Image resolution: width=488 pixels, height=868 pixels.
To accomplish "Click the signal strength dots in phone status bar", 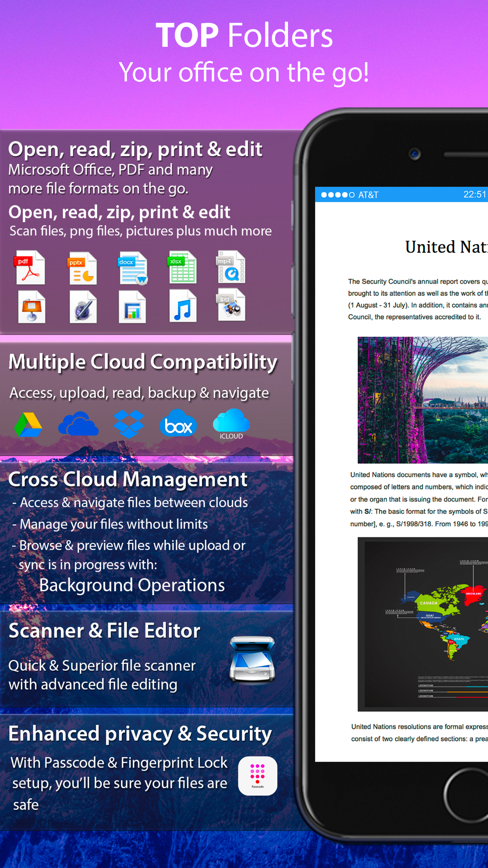I will [x=338, y=195].
